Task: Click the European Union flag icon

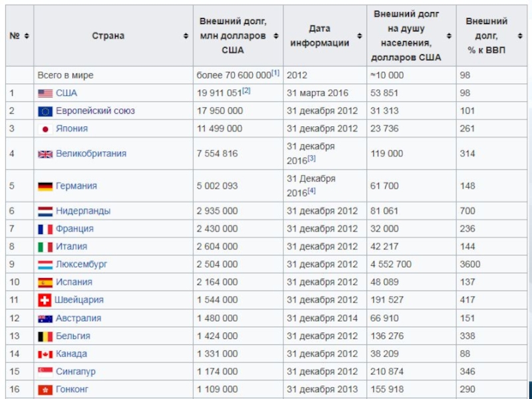Action: pos(45,112)
